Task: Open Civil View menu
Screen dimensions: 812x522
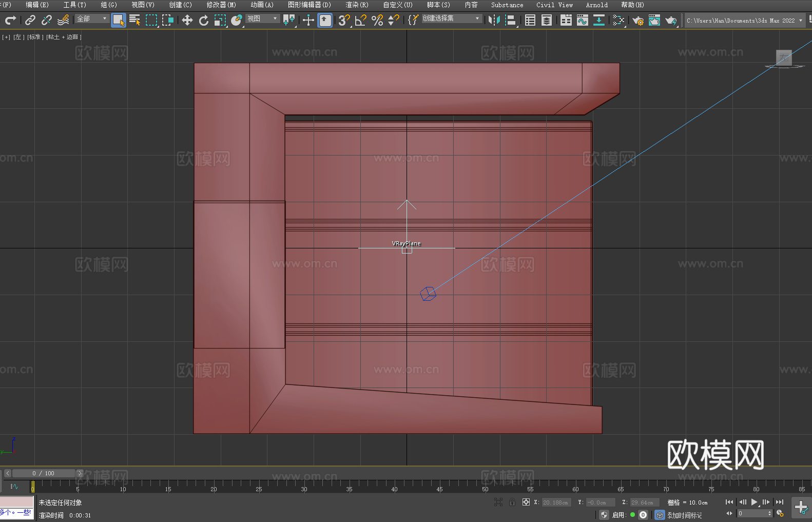Action: [554, 5]
